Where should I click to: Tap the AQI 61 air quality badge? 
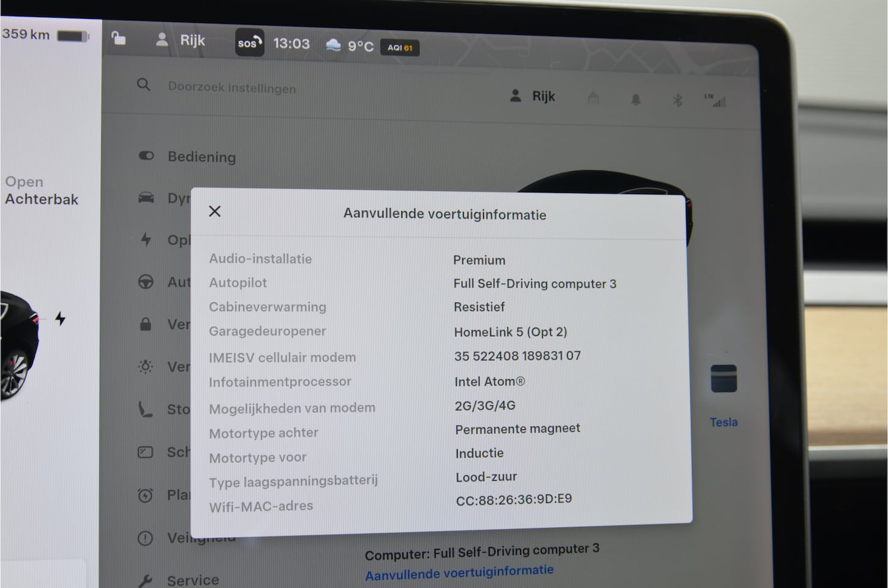(x=400, y=48)
